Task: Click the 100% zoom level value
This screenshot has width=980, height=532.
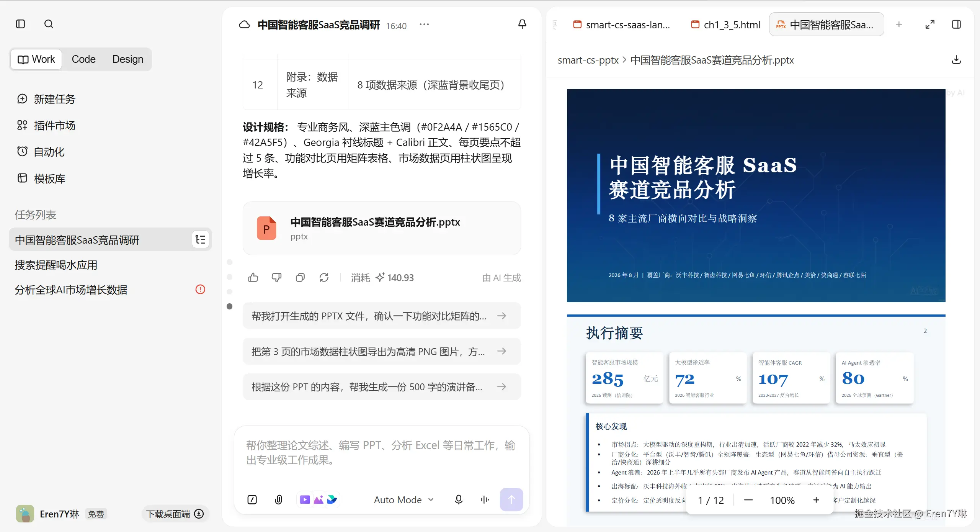Action: point(782,501)
